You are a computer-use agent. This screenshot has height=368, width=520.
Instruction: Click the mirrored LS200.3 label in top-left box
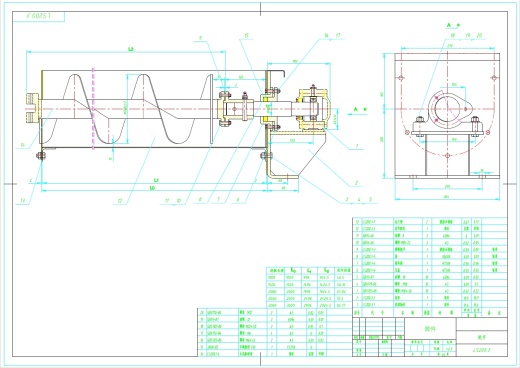(x=39, y=16)
